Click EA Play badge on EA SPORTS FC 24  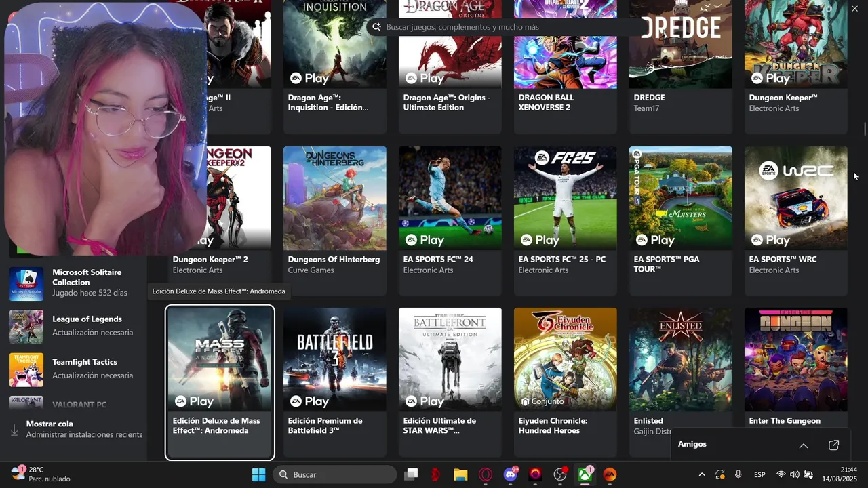(x=425, y=240)
